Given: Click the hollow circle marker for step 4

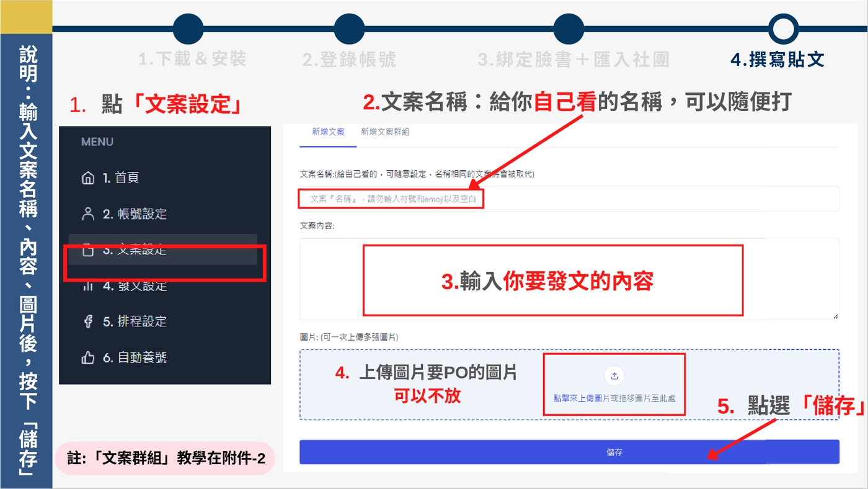Looking at the screenshot, I should [x=783, y=29].
